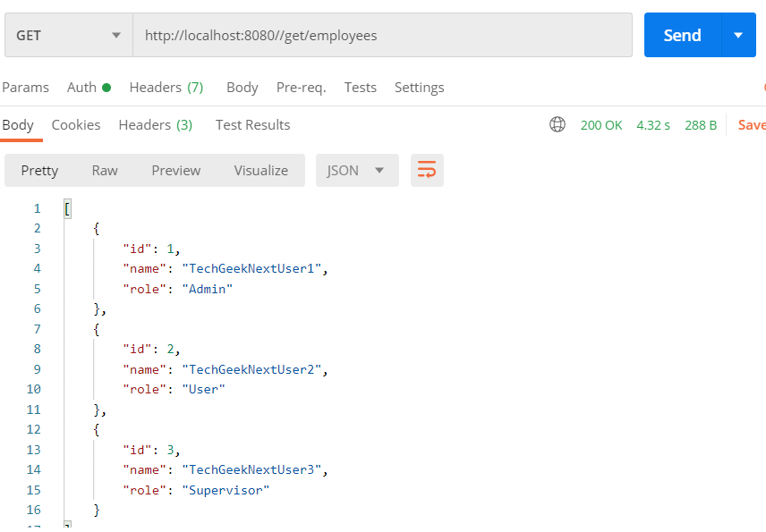Open the Pre-req. tab
Viewport: 766px width, 532px height.
point(301,88)
